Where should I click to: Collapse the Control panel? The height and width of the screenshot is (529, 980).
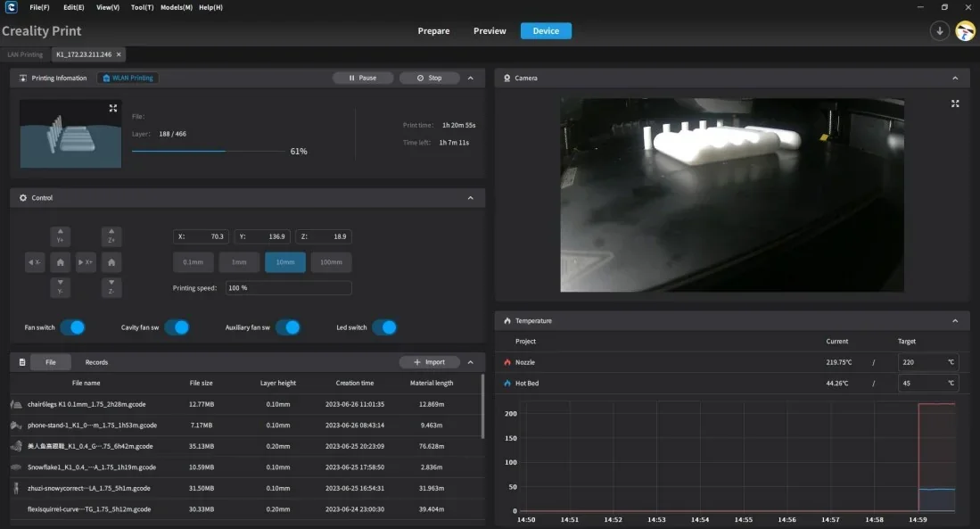click(x=470, y=197)
